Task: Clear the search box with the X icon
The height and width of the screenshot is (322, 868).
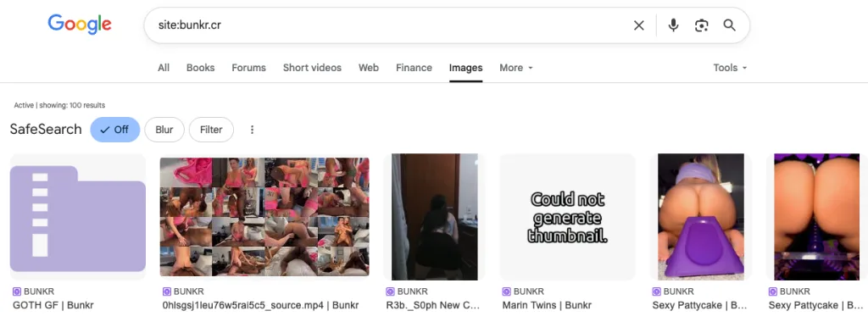Action: coord(639,25)
